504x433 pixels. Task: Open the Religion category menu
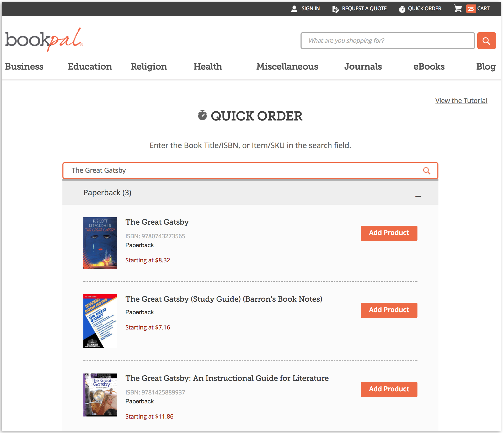tap(149, 67)
